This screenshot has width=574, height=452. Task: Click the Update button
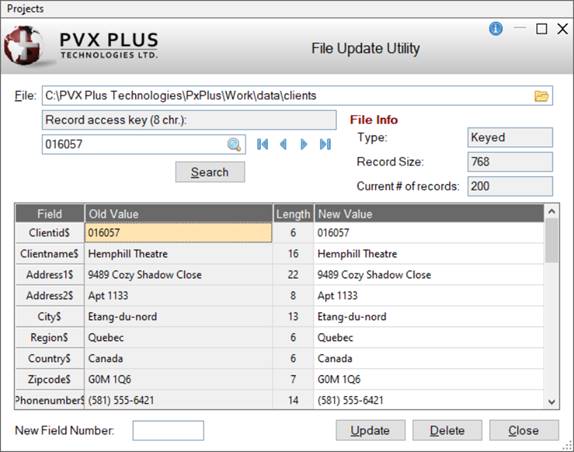370,430
